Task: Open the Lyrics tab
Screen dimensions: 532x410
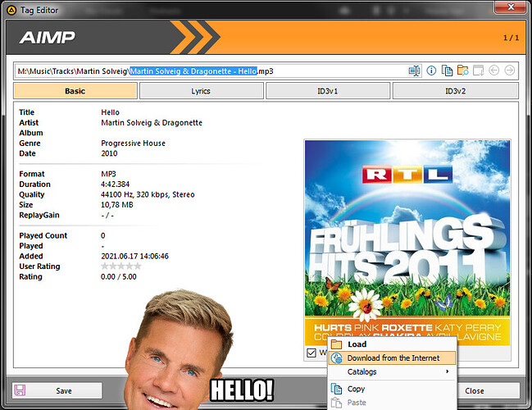Action: [x=201, y=91]
